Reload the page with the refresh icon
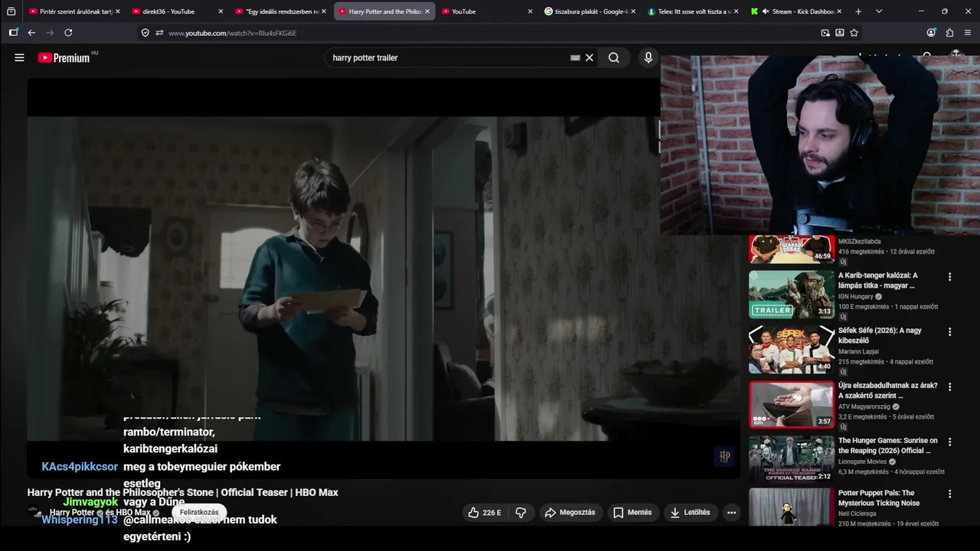The height and width of the screenshot is (551, 980). click(x=68, y=33)
